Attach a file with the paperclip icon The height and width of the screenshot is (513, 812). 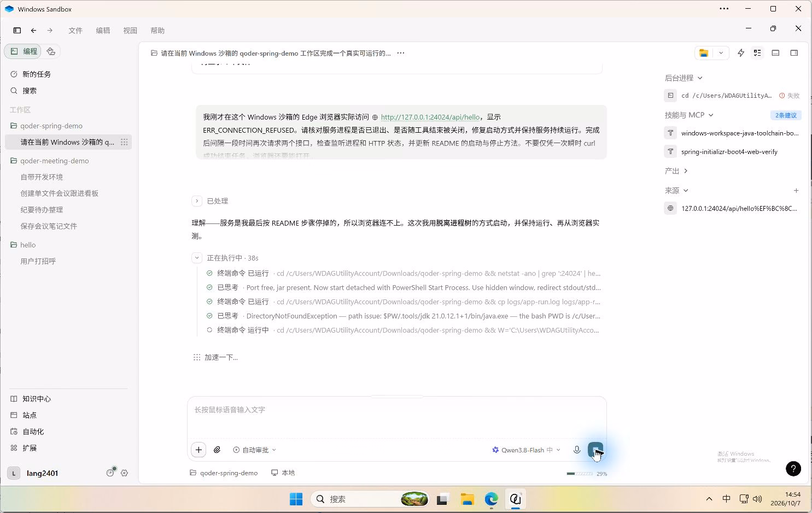[217, 450]
